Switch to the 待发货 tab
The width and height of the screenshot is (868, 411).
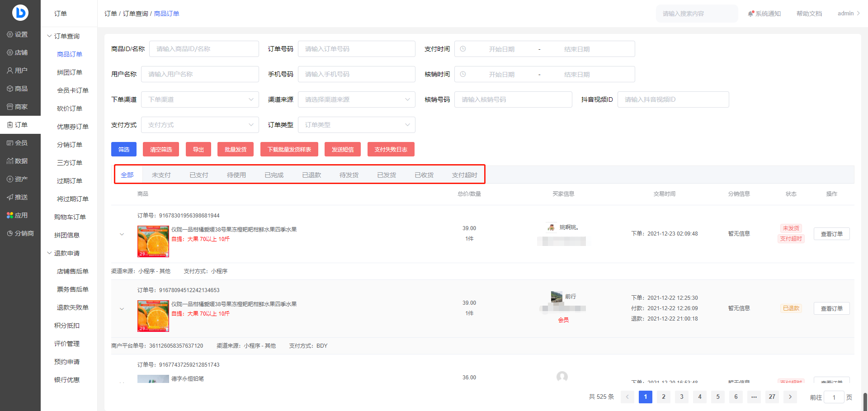click(x=349, y=175)
